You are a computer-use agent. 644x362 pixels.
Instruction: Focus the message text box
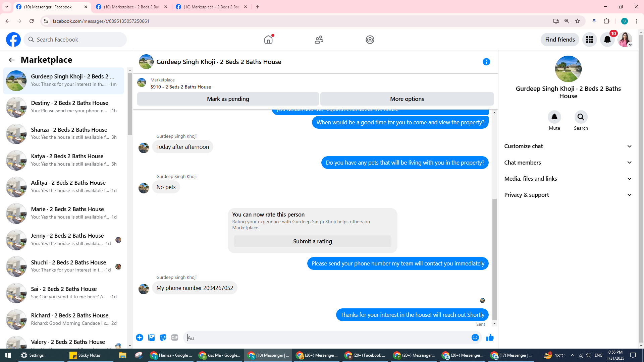point(327,338)
